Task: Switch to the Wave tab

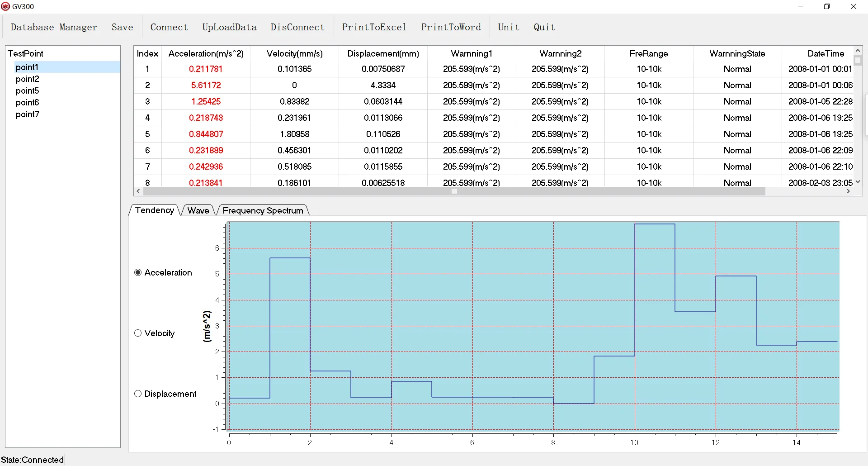Action: (x=198, y=210)
